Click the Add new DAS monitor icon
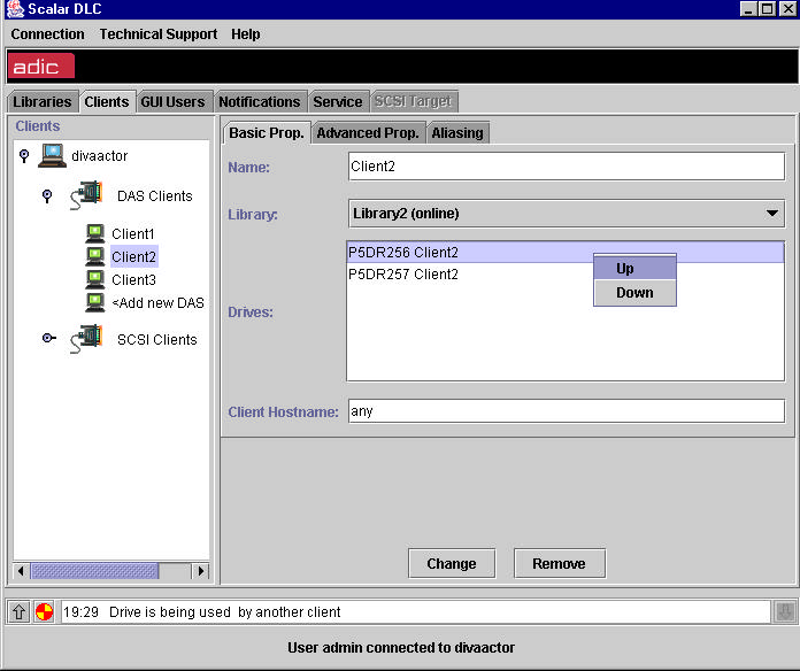The width and height of the screenshot is (800, 671). (95, 303)
